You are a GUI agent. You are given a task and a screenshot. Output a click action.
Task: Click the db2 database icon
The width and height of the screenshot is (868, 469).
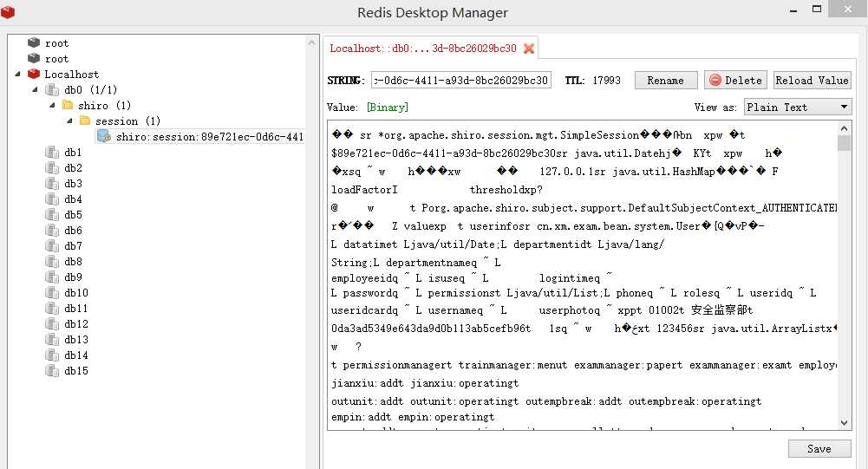(52, 168)
